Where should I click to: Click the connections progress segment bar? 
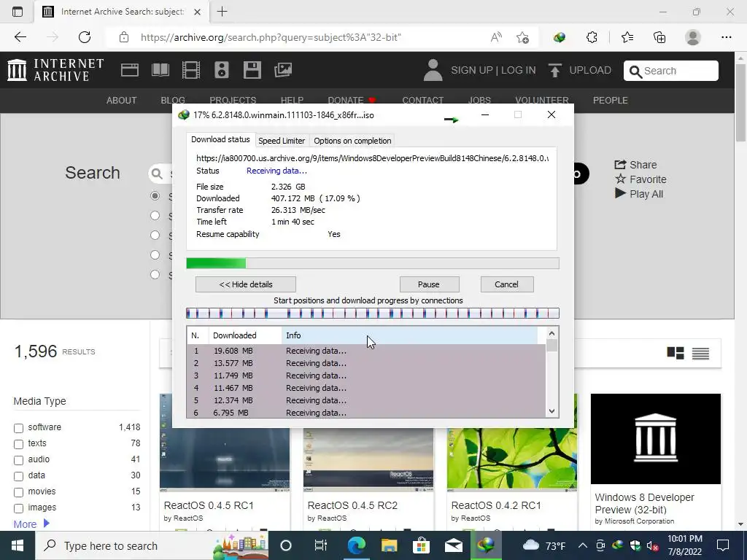[x=373, y=313]
